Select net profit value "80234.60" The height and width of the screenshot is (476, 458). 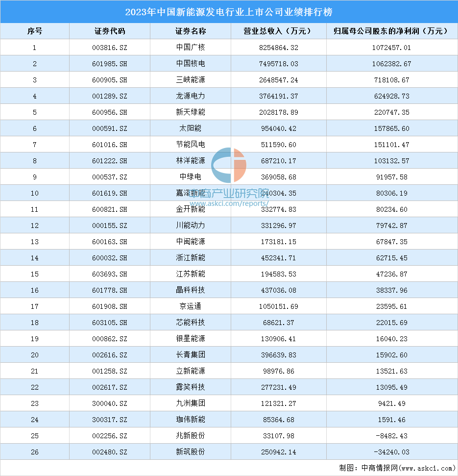pyautogui.click(x=391, y=209)
